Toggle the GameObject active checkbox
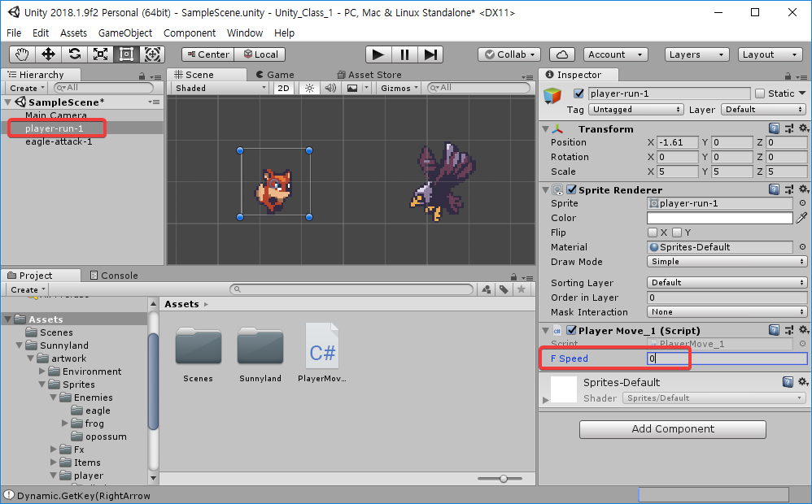812x504 pixels. tap(579, 93)
